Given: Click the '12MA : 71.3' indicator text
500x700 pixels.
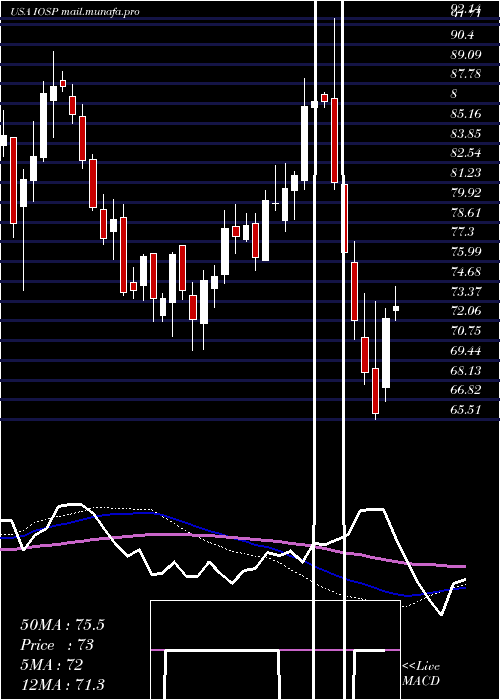Looking at the screenshot, I should 62,684.
